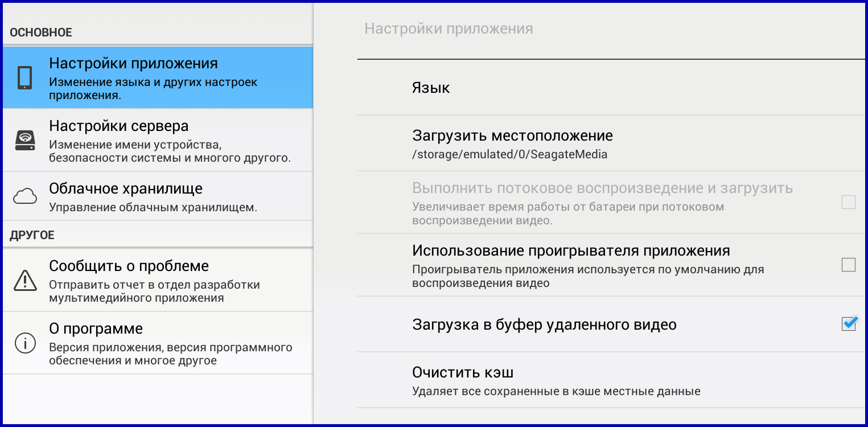
Task: Open the Облачное хранилище menu title
Action: pyautogui.click(x=126, y=188)
